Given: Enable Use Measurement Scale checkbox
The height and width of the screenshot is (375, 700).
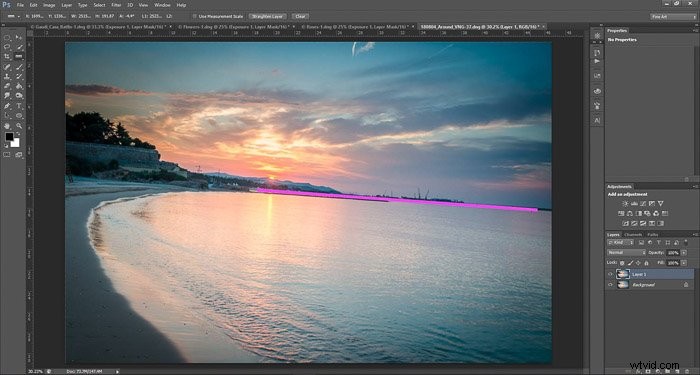Looking at the screenshot, I should pyautogui.click(x=195, y=16).
